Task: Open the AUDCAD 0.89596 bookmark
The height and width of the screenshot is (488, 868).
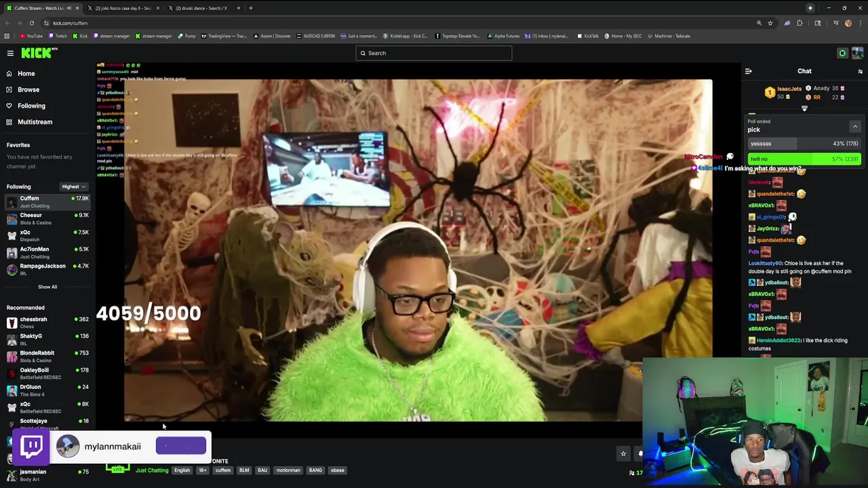Action: click(x=315, y=36)
